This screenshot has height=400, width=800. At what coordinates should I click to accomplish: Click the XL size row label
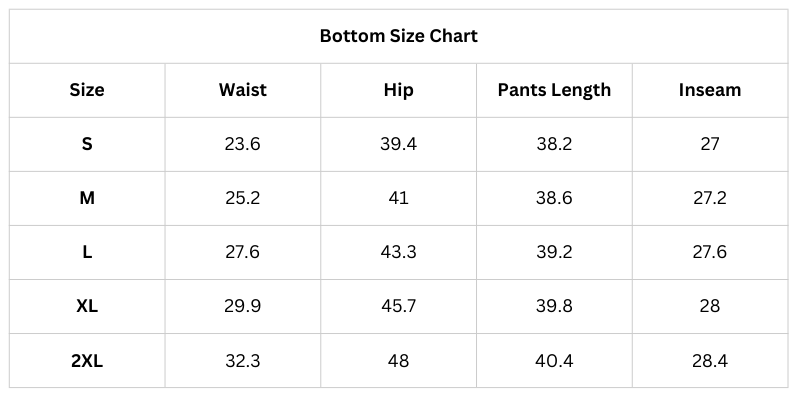click(87, 306)
